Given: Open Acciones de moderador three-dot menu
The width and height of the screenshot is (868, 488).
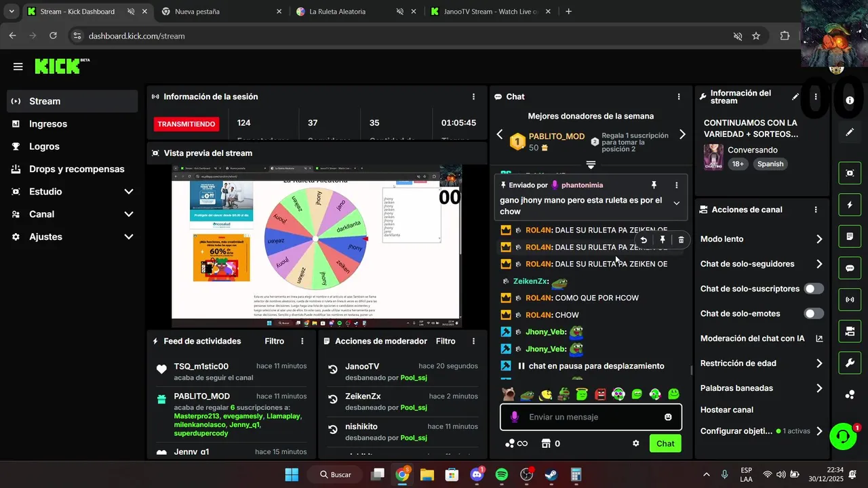Looking at the screenshot, I should (473, 341).
